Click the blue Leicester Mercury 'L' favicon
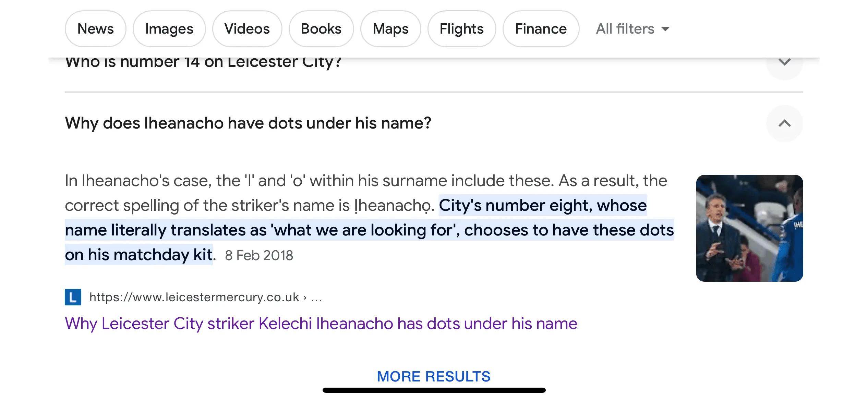Screen dimensions: 868x401 (x=73, y=297)
